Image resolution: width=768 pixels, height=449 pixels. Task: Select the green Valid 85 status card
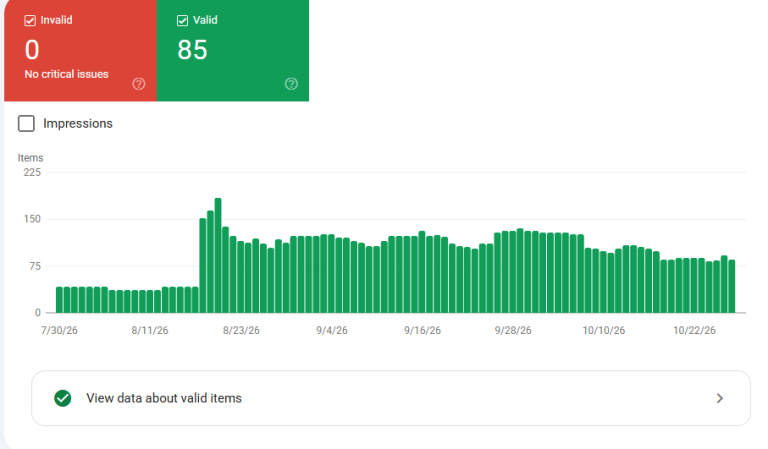pyautogui.click(x=233, y=50)
